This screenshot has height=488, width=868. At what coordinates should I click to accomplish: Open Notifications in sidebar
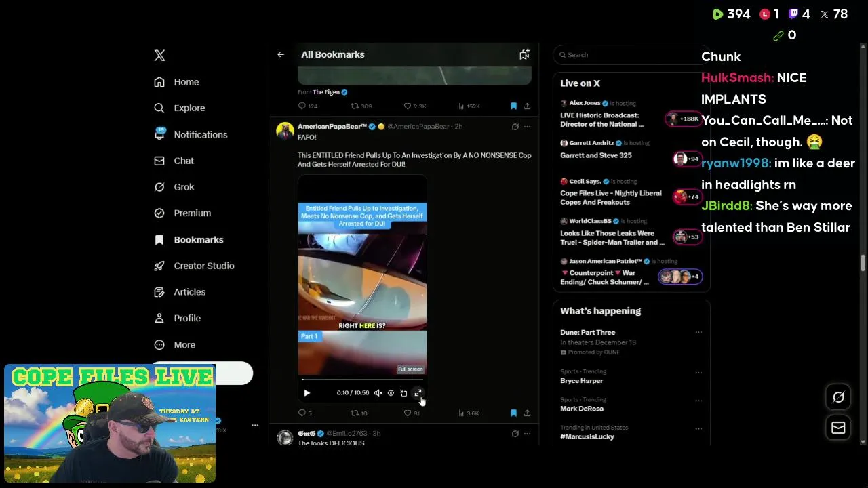tap(191, 134)
